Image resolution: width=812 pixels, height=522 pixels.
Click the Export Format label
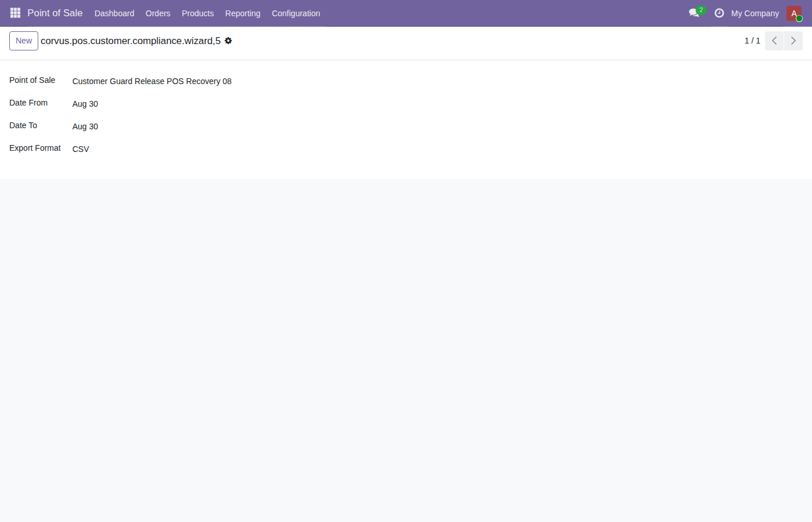pyautogui.click(x=35, y=148)
